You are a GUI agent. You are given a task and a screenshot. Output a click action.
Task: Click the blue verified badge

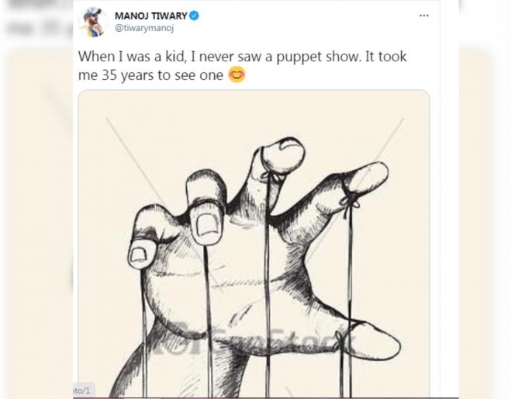click(194, 16)
